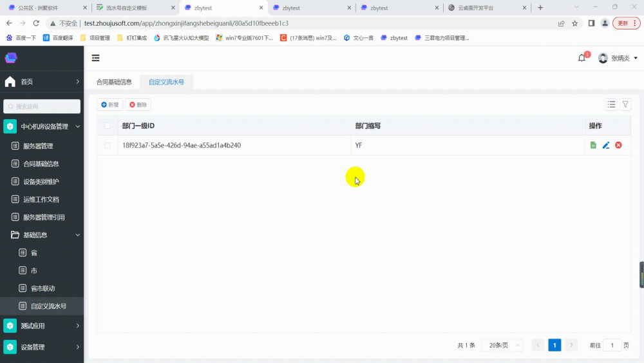The width and height of the screenshot is (644, 363).
Task: Click the browser bookmark star icon
Action: pyautogui.click(x=575, y=23)
